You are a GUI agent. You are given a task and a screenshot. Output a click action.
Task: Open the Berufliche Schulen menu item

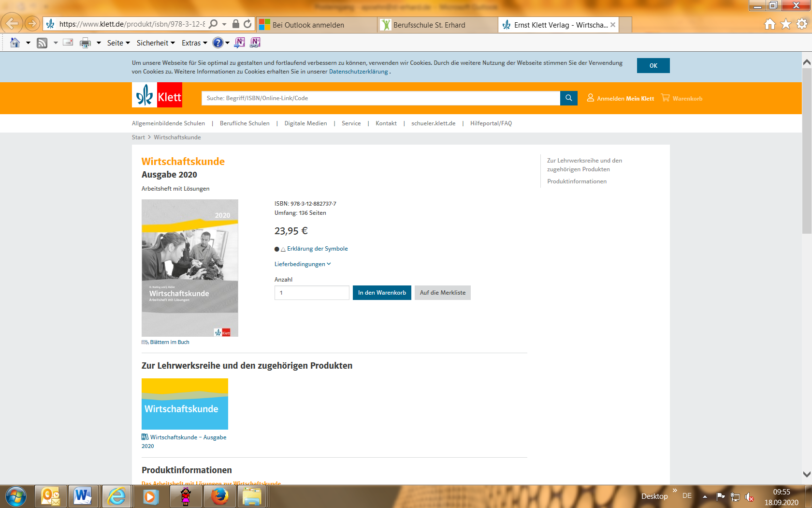(x=245, y=123)
